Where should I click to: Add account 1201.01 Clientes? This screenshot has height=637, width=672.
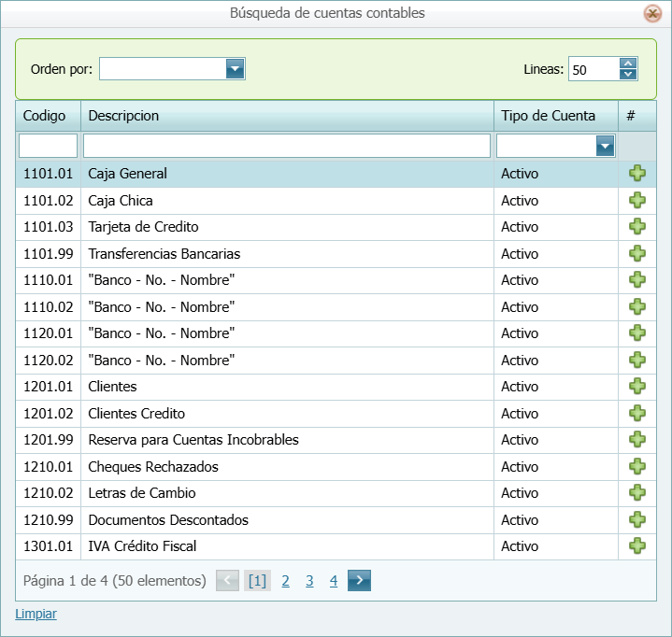[x=637, y=387]
